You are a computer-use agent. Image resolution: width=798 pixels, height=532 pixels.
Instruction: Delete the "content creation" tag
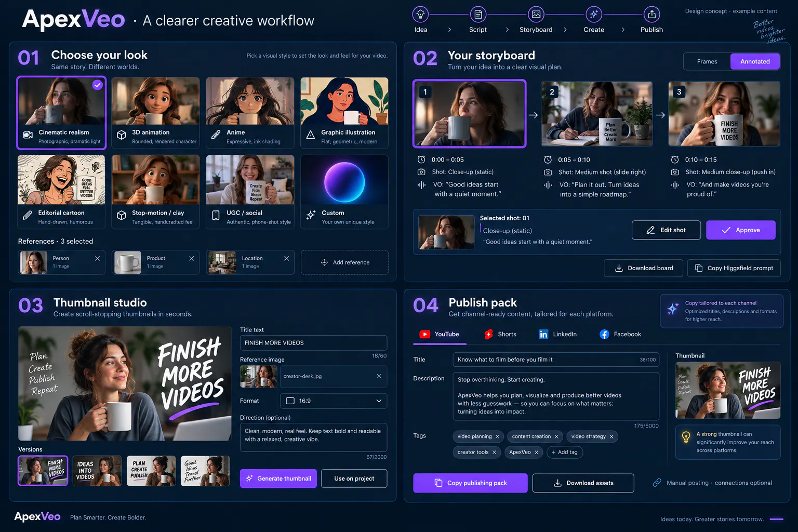(x=556, y=436)
